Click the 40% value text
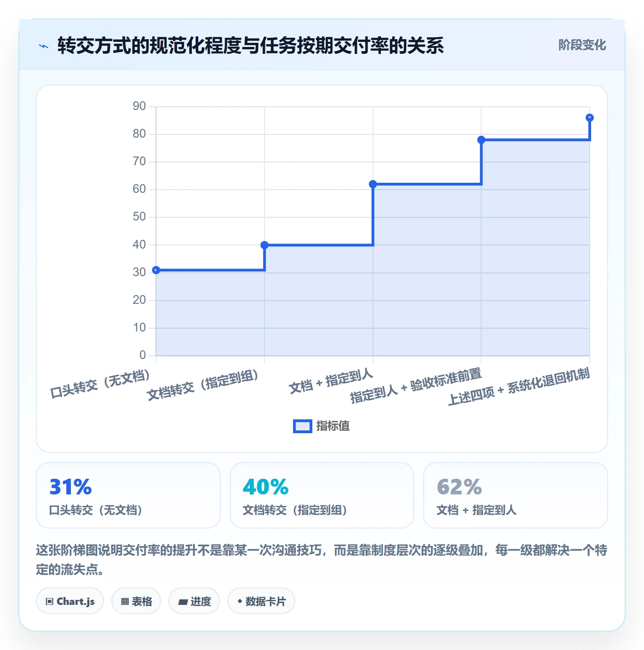Image resolution: width=644 pixels, height=650 pixels. 265,487
